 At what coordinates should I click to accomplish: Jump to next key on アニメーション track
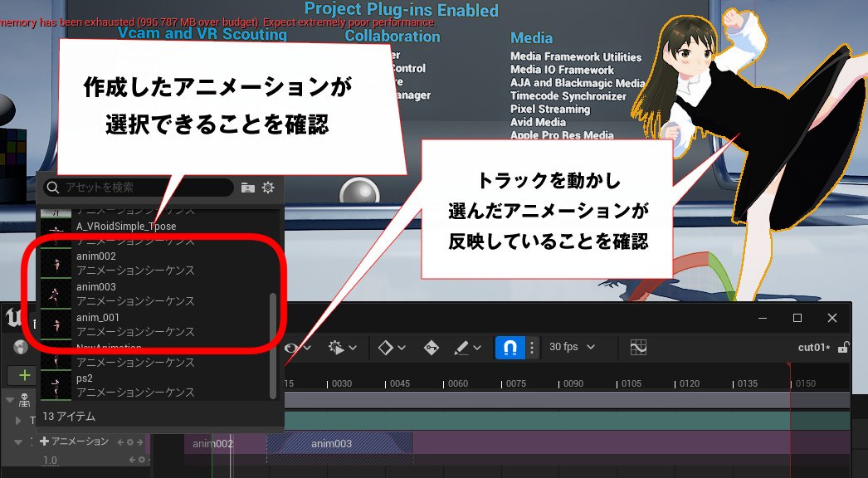[140, 442]
